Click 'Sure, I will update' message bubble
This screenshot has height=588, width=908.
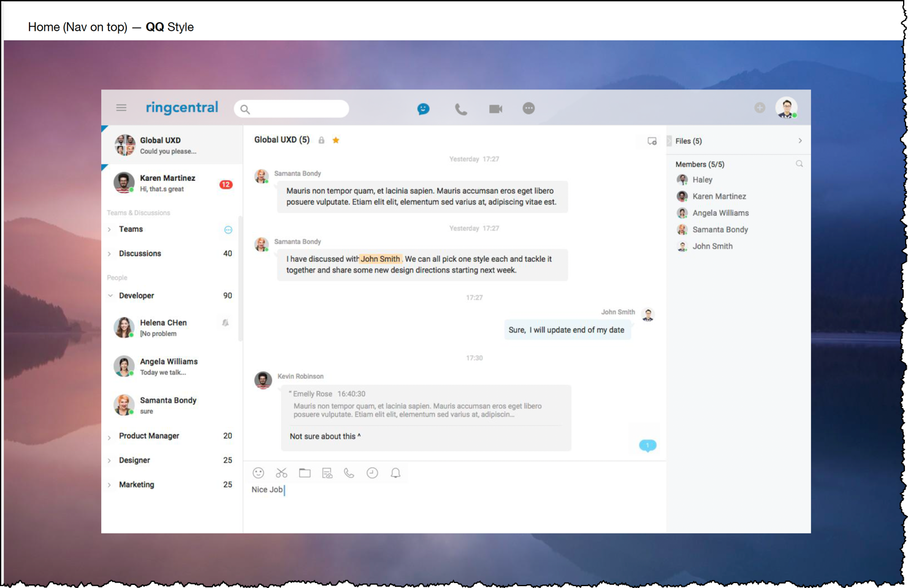(567, 330)
